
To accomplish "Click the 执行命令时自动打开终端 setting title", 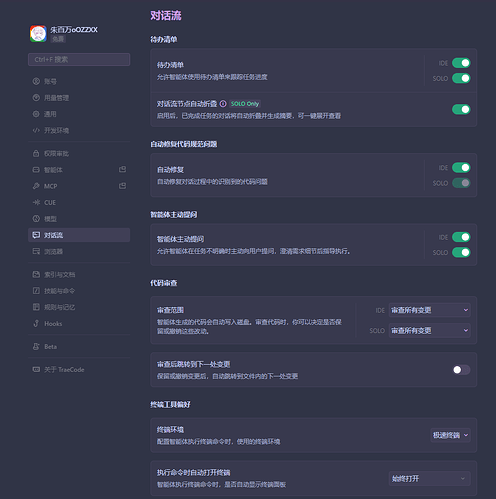I will click(194, 472).
